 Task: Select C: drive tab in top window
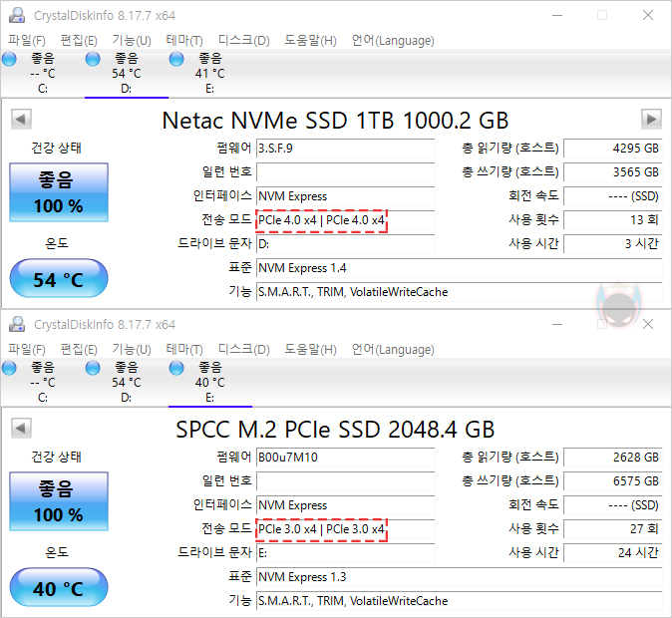click(x=43, y=74)
